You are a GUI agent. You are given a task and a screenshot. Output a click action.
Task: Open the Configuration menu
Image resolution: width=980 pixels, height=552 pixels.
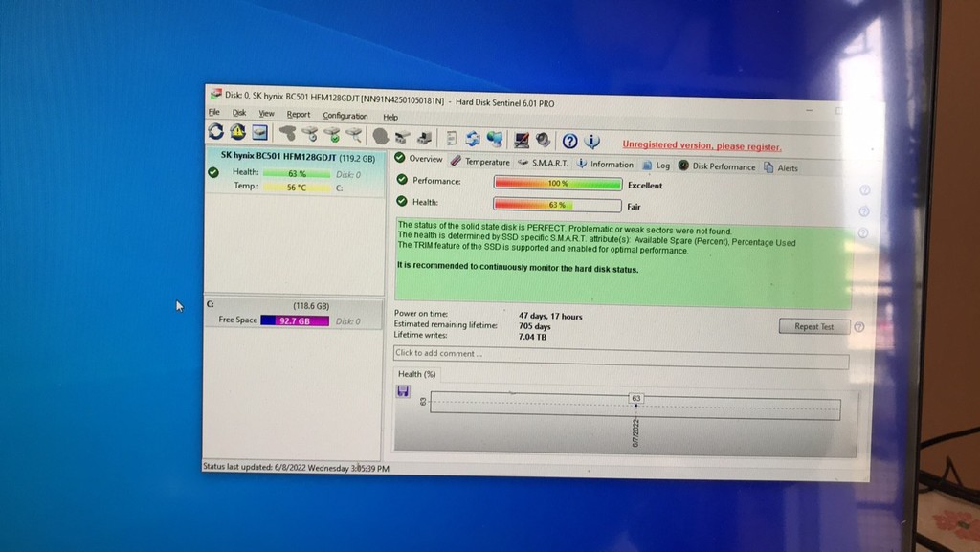[345, 116]
